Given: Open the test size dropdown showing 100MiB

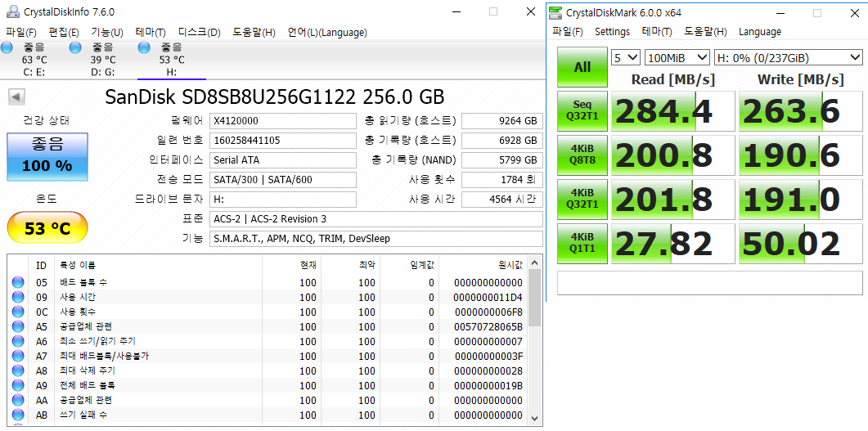Looking at the screenshot, I should 677,57.
